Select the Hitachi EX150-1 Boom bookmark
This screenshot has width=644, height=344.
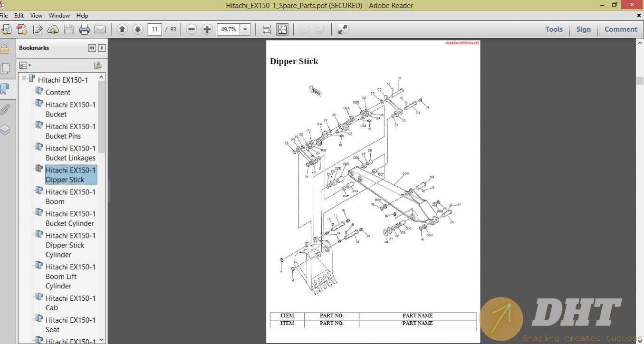[x=70, y=197]
